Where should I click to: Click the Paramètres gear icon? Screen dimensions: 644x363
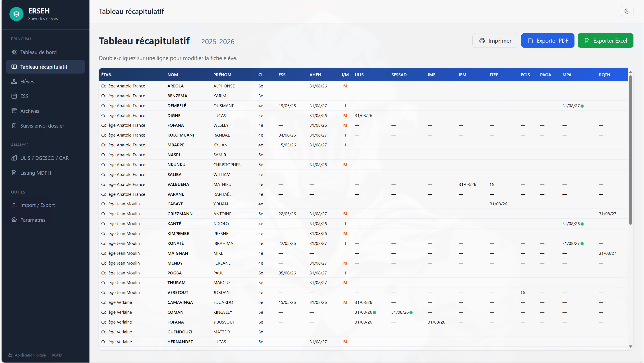pos(14,220)
